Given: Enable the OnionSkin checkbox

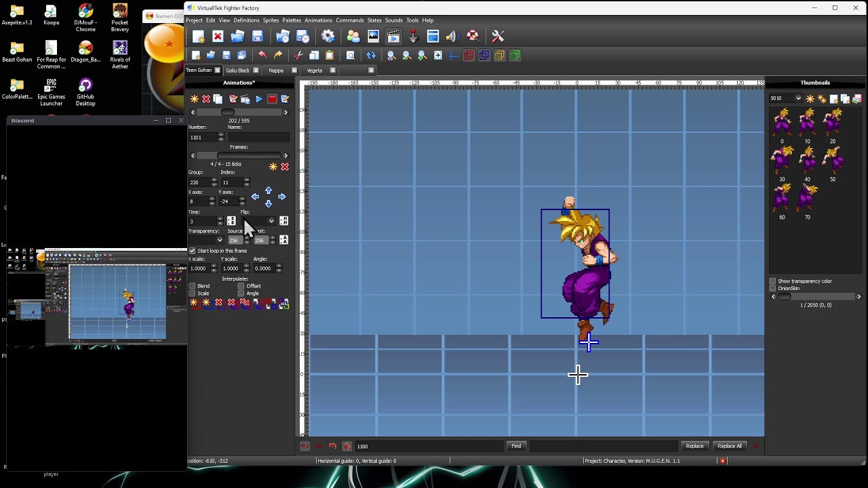Looking at the screenshot, I should pyautogui.click(x=772, y=289).
